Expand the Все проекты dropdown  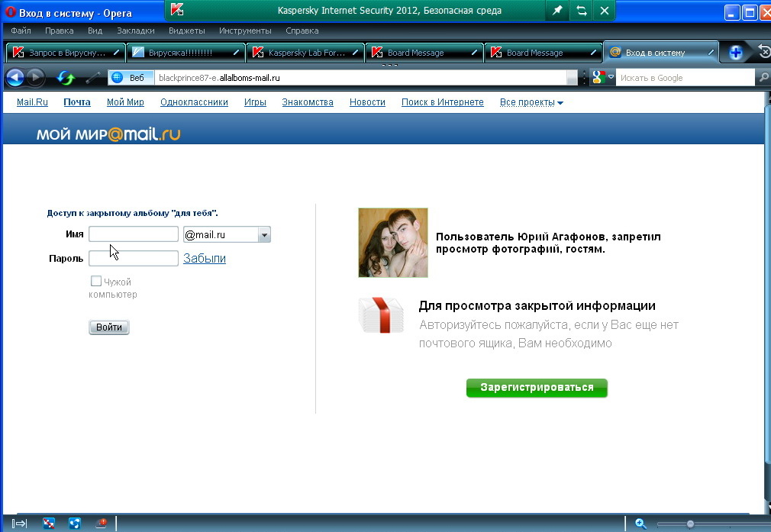click(531, 102)
